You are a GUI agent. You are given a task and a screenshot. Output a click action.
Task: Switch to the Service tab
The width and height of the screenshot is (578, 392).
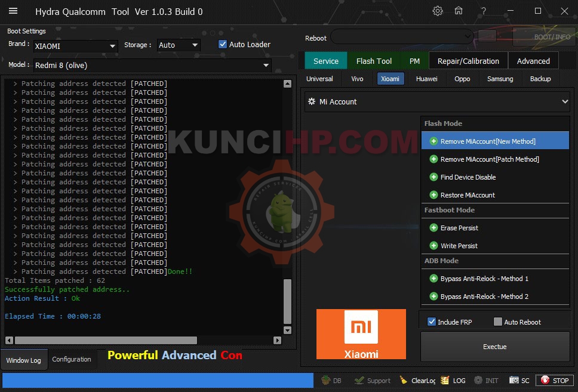tap(326, 61)
